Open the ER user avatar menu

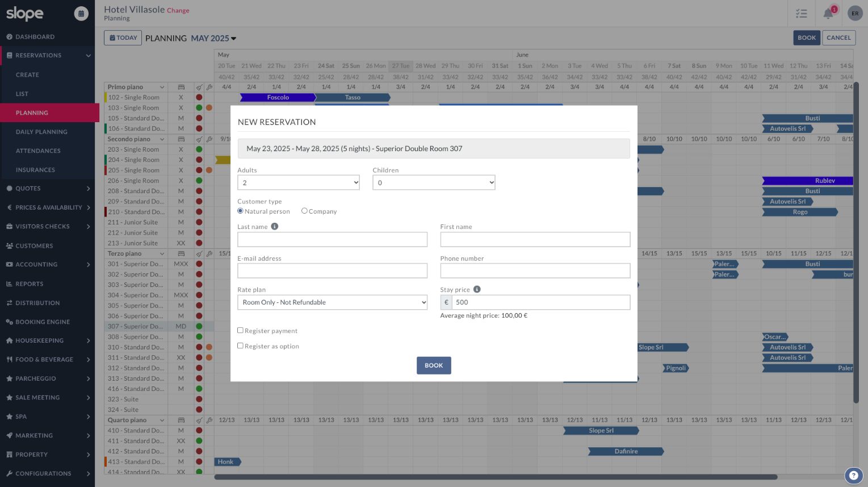click(x=855, y=14)
